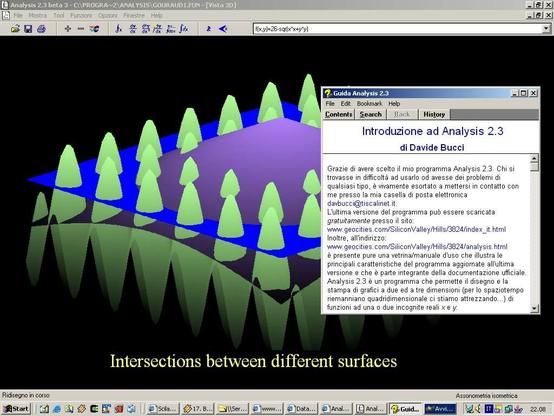Click the Contents button in help window
554x416 pixels.
click(338, 115)
